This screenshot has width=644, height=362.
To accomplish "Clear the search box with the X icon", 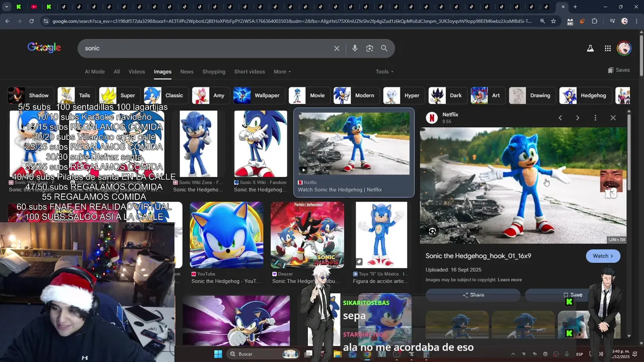I will [x=337, y=48].
